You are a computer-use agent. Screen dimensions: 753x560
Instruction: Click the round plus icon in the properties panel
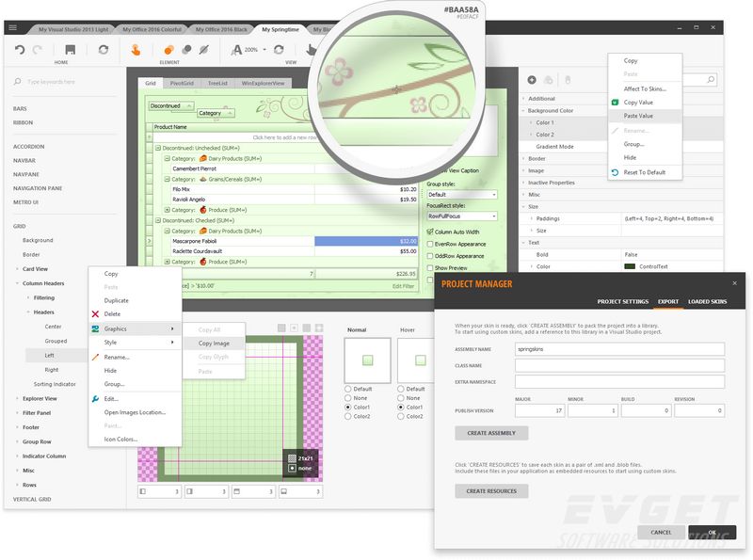(532, 80)
